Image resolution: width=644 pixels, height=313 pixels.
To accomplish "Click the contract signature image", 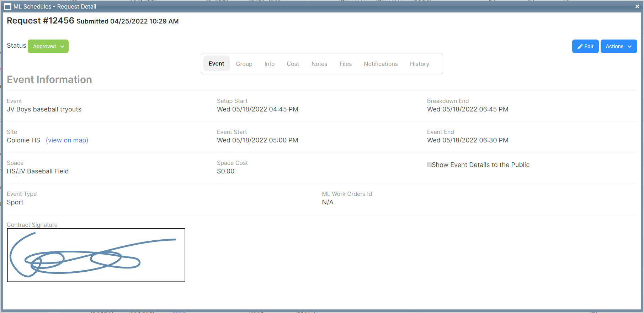I will (x=96, y=255).
